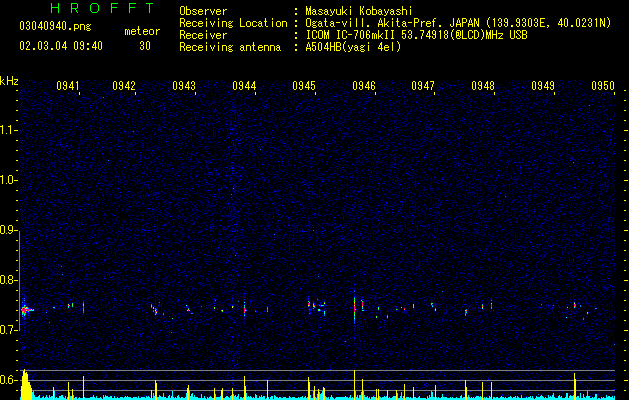Viewport: 629px width, 400px height.
Task: Click the 0946 time marker
Action: [363, 85]
